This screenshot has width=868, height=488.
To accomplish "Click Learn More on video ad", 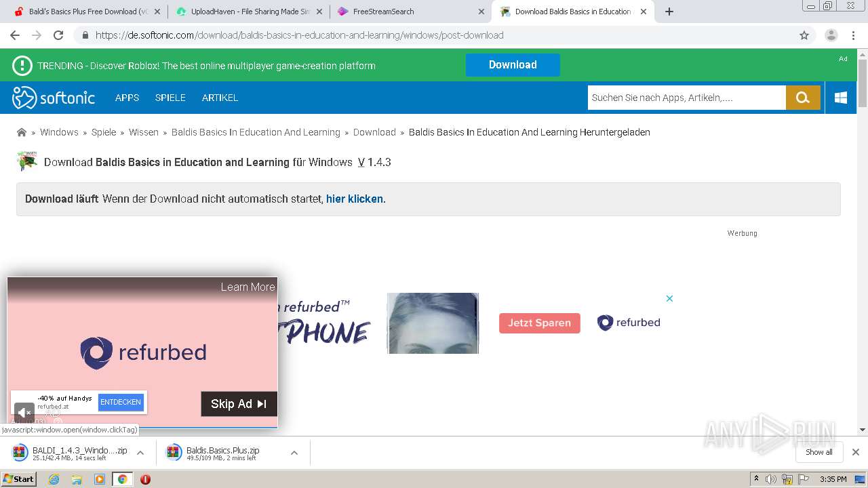I will [x=248, y=287].
